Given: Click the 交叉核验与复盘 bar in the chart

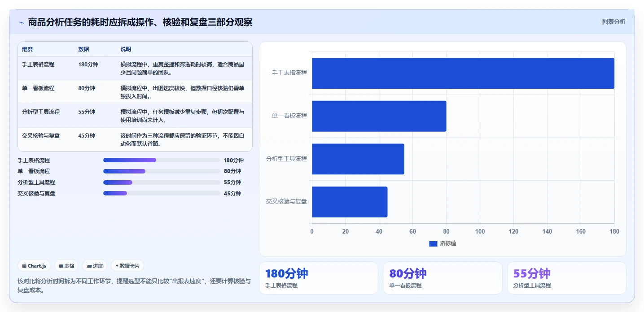Looking at the screenshot, I should pos(350,202).
